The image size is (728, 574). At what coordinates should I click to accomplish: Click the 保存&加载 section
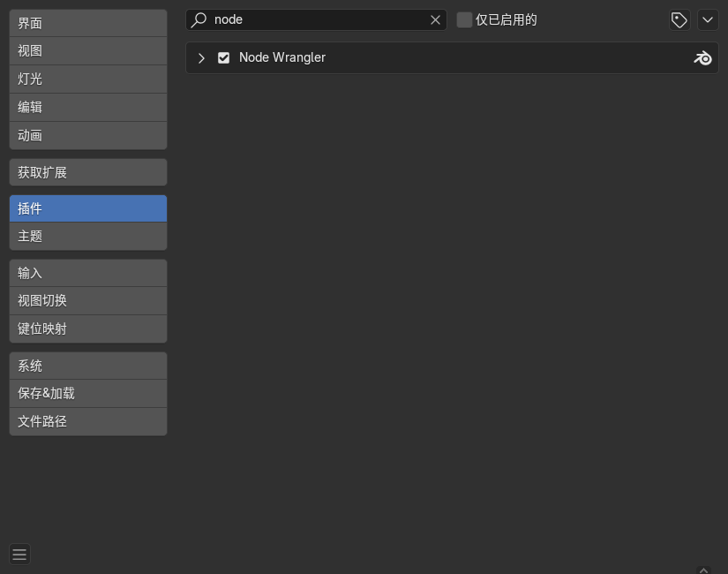[88, 393]
